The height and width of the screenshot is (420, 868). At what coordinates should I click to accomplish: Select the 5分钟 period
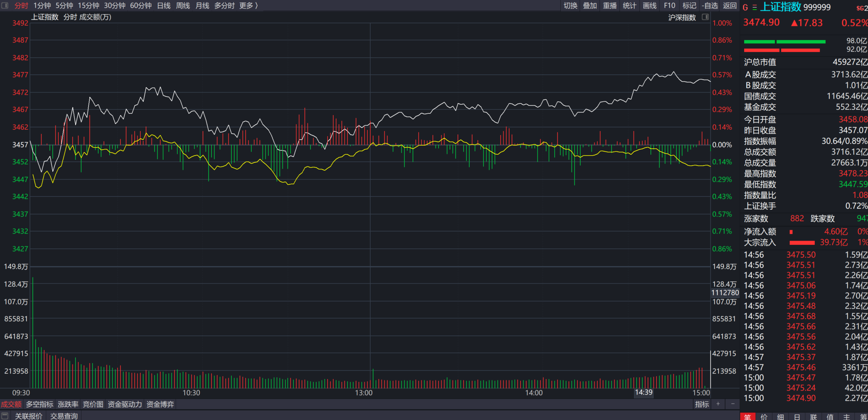[x=65, y=5]
